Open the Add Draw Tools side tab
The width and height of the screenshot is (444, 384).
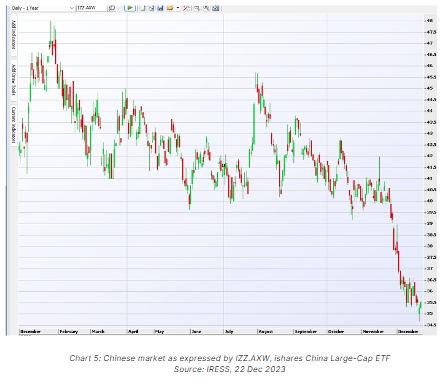coord(14,80)
